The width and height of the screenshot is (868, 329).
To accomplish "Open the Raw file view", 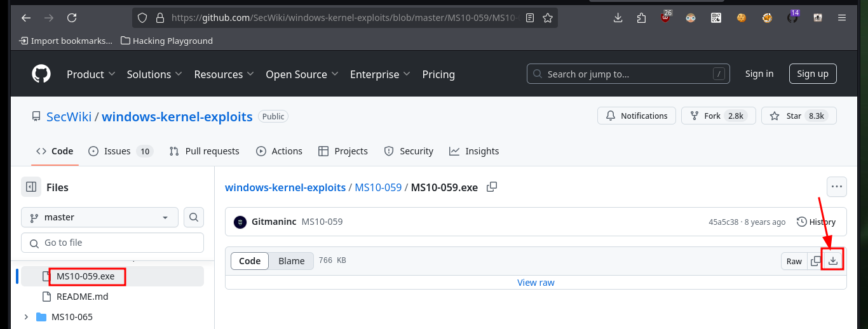I will (794, 261).
